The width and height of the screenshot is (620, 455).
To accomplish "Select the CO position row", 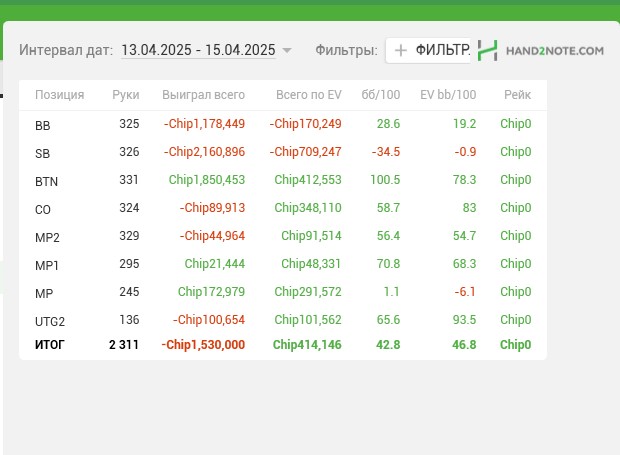I will (283, 208).
